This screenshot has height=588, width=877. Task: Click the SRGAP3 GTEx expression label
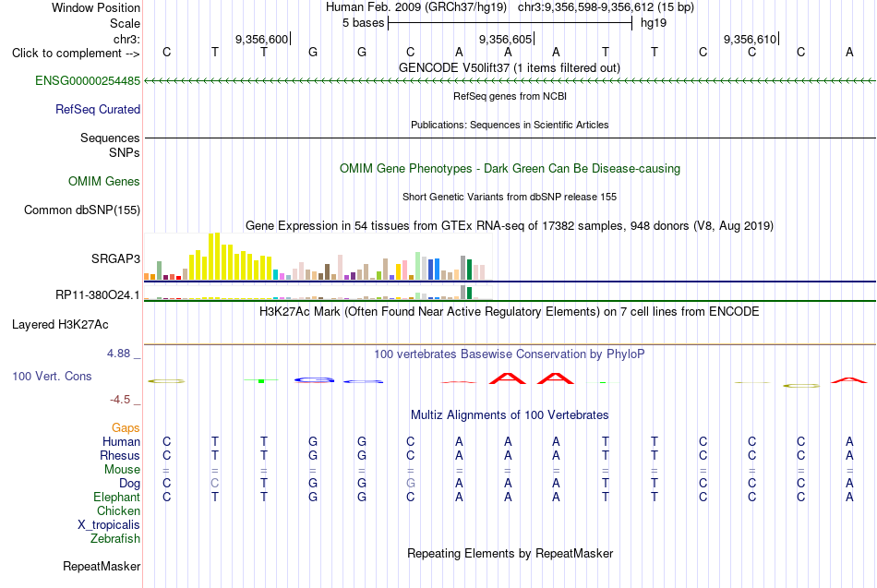pyautogui.click(x=115, y=258)
